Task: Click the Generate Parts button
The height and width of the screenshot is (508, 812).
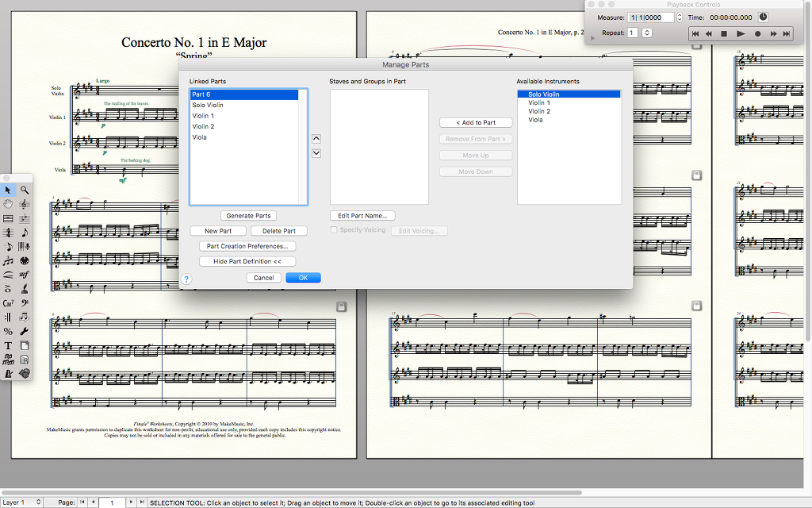Action: tap(248, 216)
